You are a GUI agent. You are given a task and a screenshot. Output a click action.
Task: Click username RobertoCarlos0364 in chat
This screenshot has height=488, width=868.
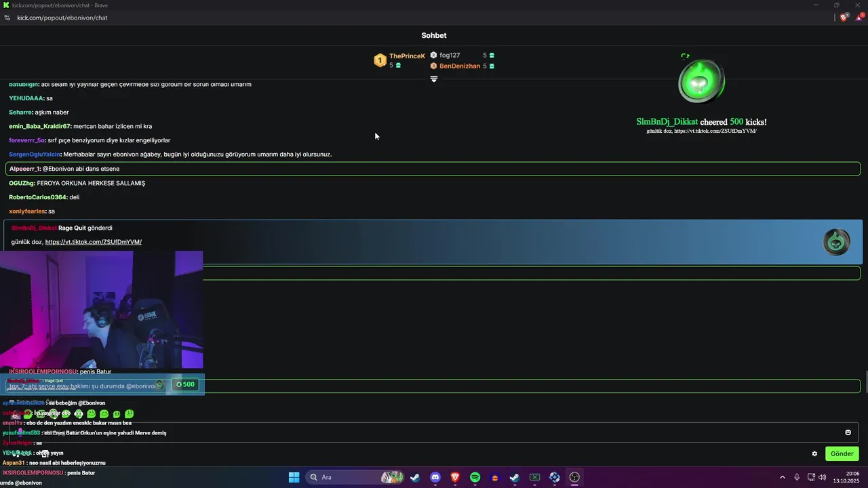37,197
